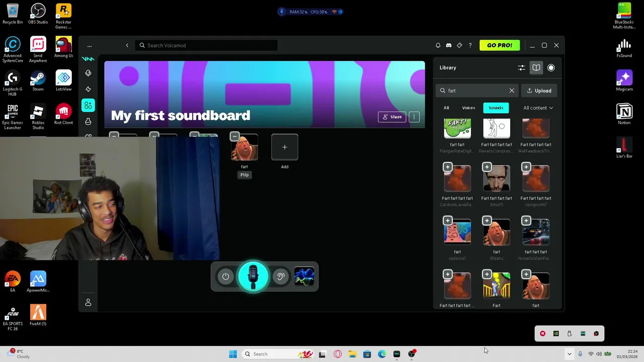The image size is (644, 362).
Task: Click the Library search field containing 'fart'
Action: [476, 90]
